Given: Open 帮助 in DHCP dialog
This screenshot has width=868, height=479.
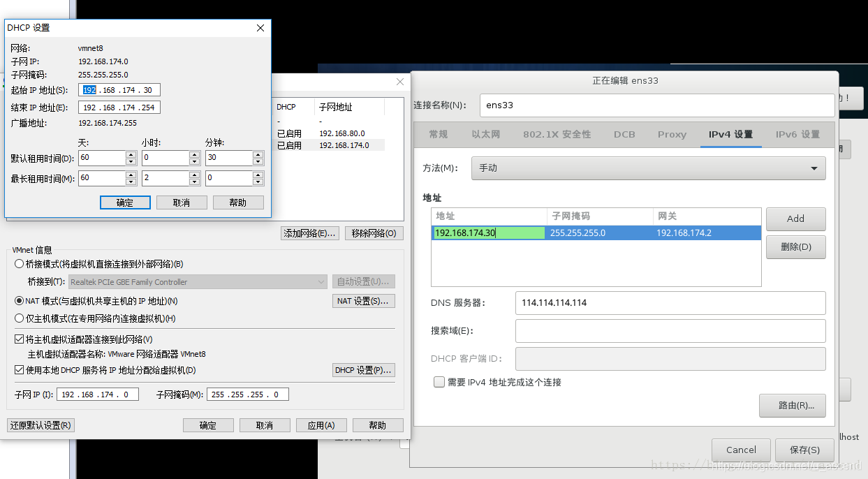Looking at the screenshot, I should [238, 202].
